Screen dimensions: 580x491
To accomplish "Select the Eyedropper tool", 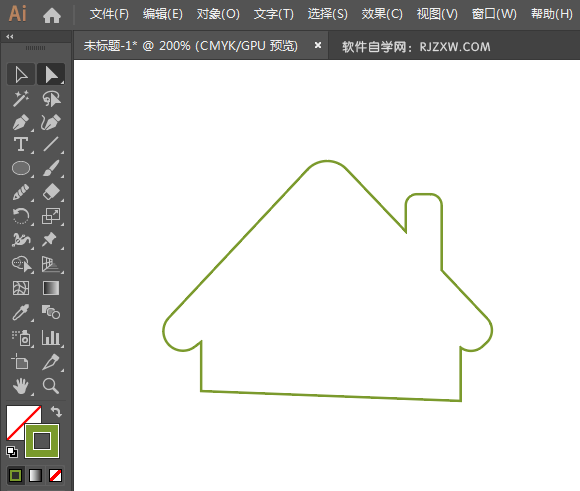I will click(x=21, y=312).
